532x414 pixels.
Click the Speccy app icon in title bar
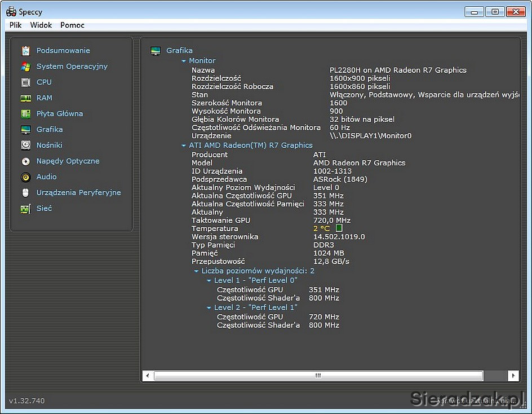pos(11,12)
